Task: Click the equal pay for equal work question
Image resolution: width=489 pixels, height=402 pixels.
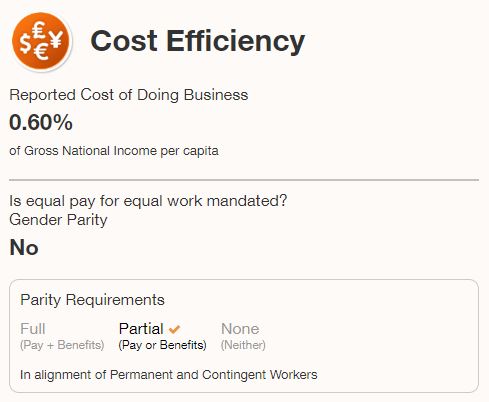Action: click(x=148, y=201)
